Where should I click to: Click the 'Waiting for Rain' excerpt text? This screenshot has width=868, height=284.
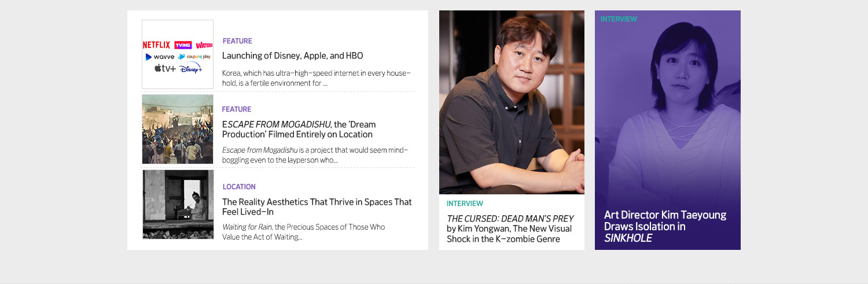coord(303,232)
